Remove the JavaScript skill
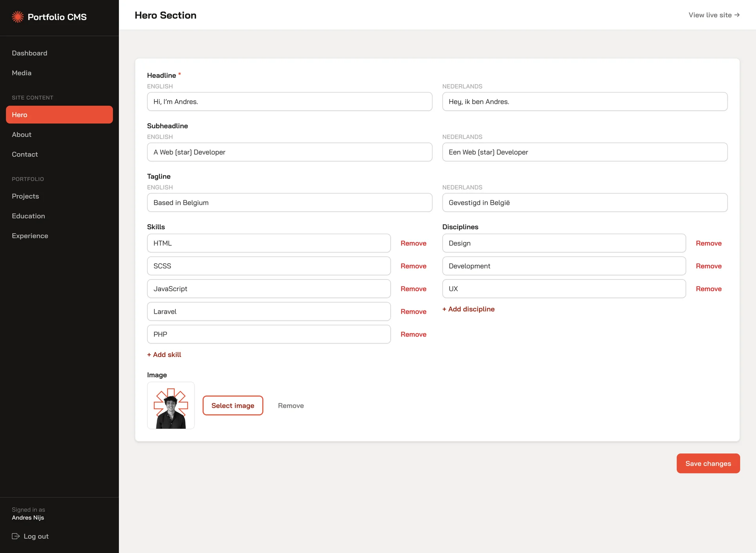The height and width of the screenshot is (553, 756). coord(413,289)
